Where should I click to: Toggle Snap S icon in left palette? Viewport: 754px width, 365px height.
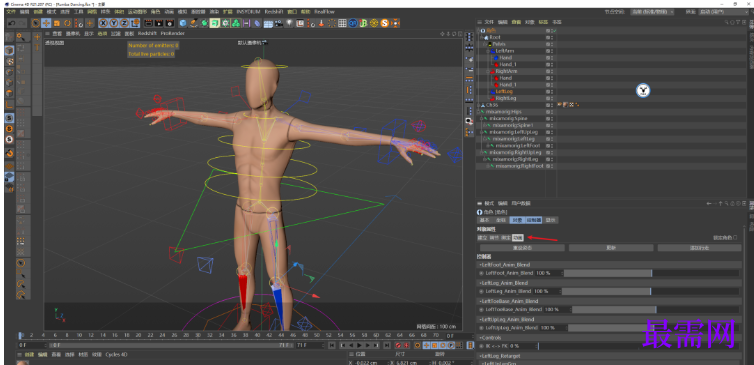[x=9, y=118]
